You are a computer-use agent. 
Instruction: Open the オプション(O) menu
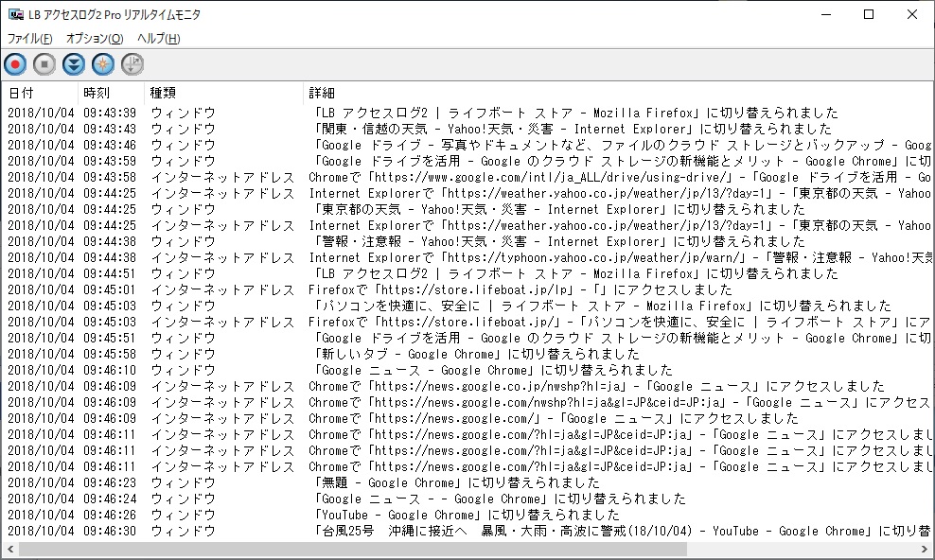point(95,39)
